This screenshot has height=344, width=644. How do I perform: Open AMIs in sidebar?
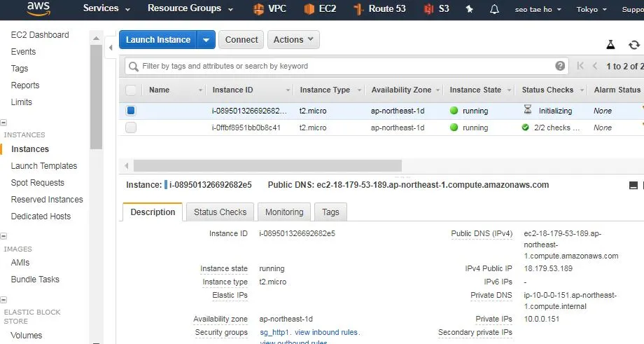[20, 263]
